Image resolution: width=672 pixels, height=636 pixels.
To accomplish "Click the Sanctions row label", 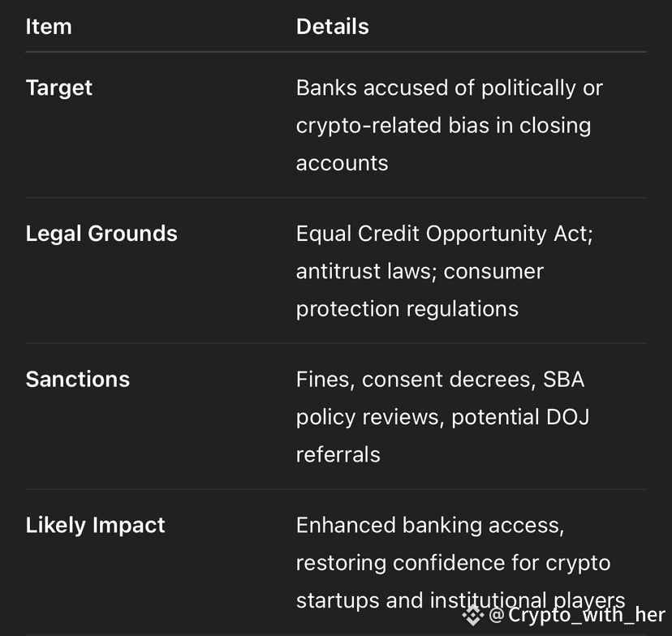I will point(78,380).
